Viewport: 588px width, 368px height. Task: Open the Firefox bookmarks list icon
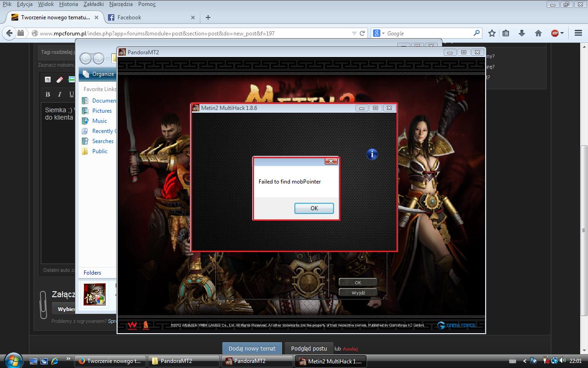tap(506, 33)
